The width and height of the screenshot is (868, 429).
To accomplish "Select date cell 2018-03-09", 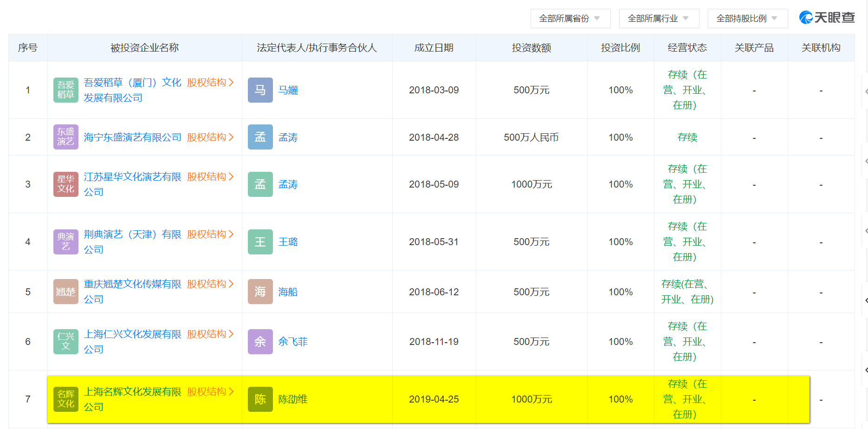I will 434,90.
